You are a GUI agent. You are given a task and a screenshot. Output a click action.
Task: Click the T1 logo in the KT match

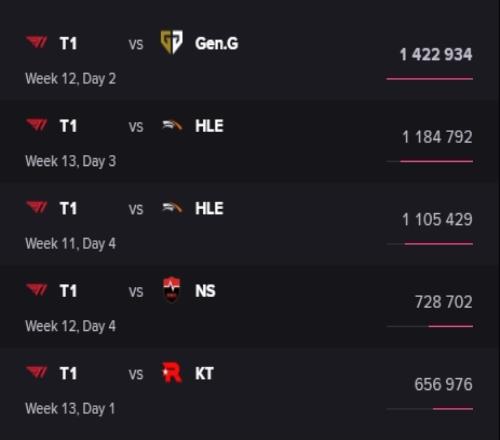click(x=37, y=372)
